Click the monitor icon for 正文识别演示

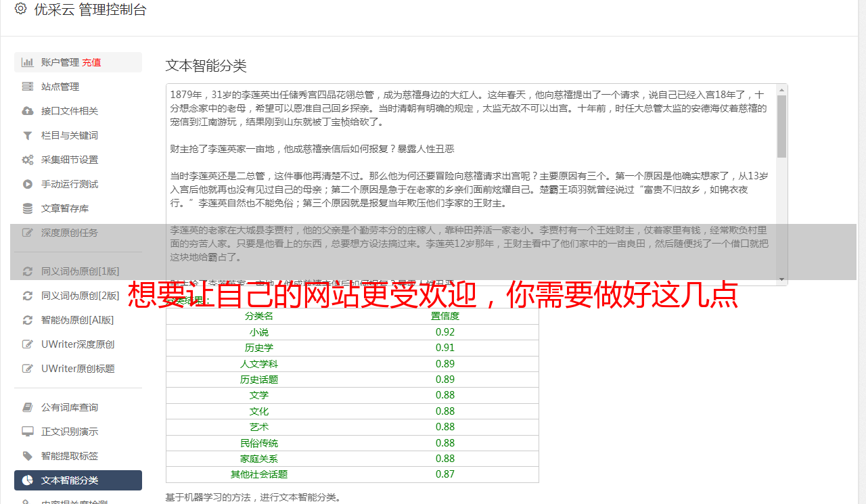[28, 432]
